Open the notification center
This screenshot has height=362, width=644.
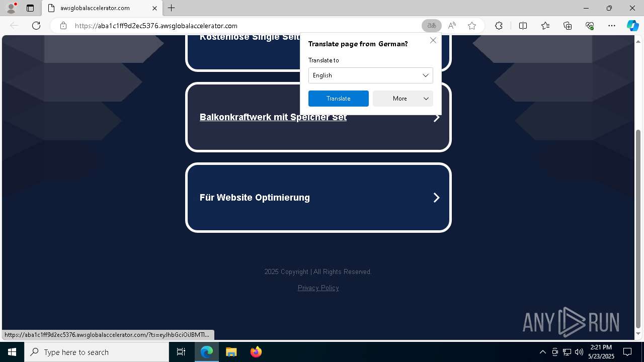(x=627, y=352)
